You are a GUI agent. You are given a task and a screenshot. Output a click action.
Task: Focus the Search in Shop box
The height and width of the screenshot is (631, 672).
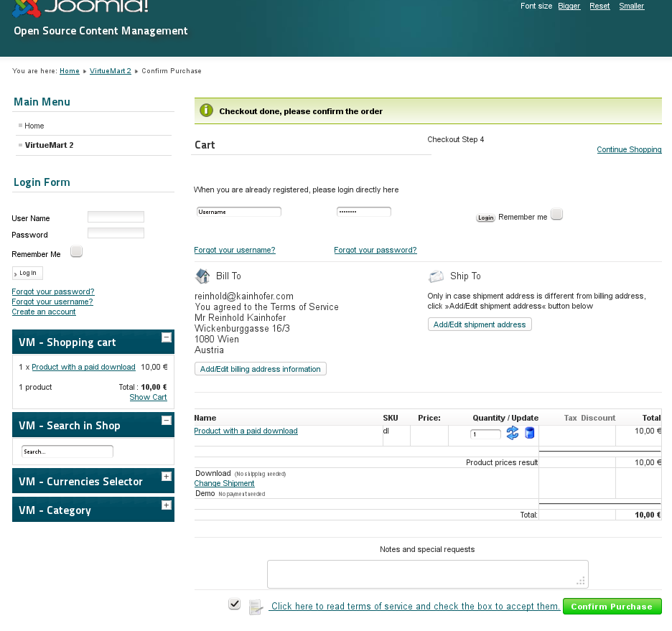click(x=67, y=452)
